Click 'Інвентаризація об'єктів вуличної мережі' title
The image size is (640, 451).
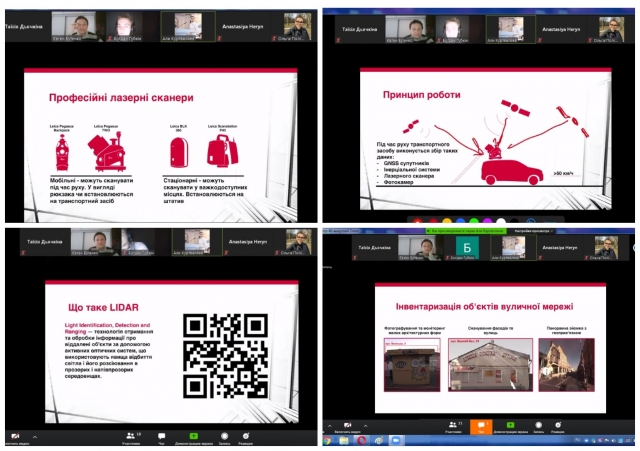tap(484, 307)
